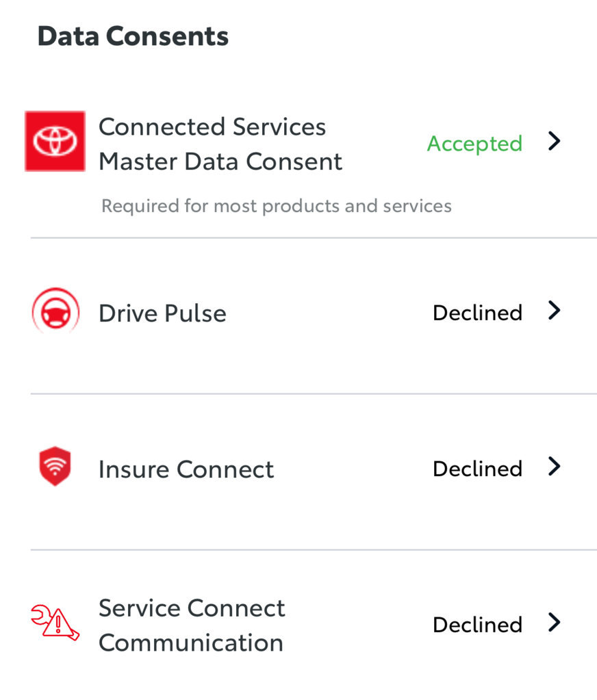The width and height of the screenshot is (597, 700).
Task: Expand Connected Services Master Data Consent chevron
Action: point(554,141)
